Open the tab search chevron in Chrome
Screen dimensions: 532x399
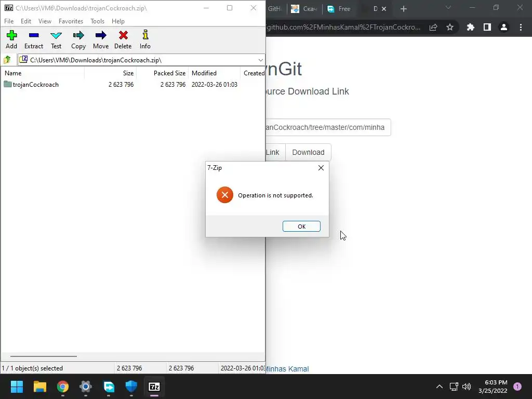click(448, 7)
